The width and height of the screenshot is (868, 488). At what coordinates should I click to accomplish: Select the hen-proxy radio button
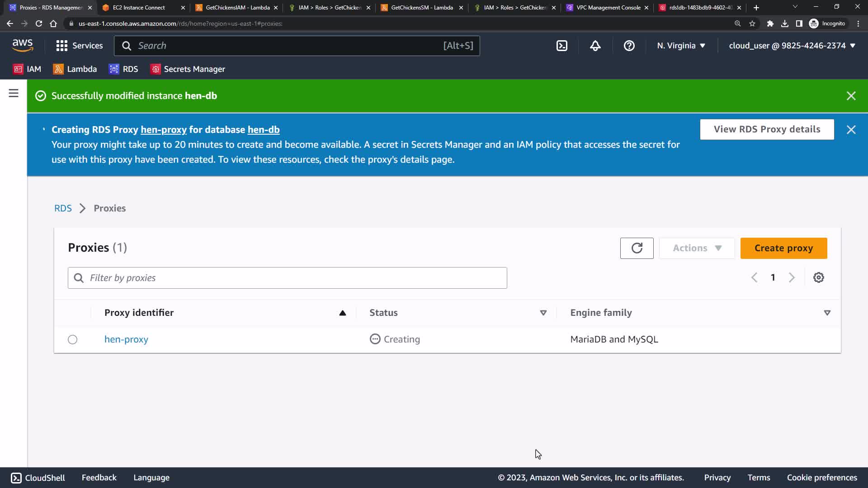[73, 339]
